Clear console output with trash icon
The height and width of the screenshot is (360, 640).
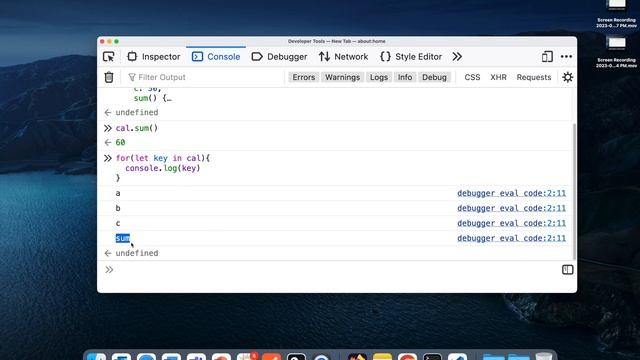pyautogui.click(x=109, y=77)
